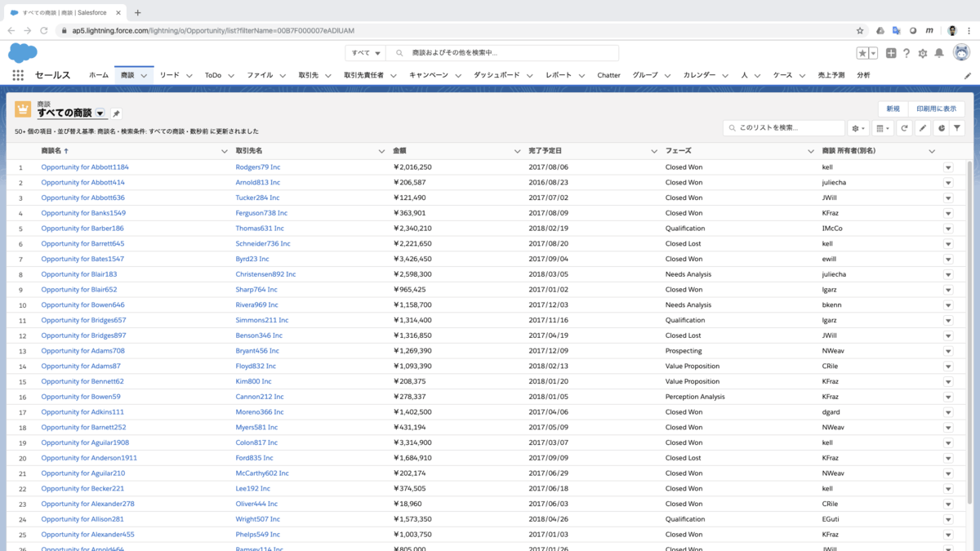Click the 新規 button
The height and width of the screenshot is (551, 980).
(893, 109)
